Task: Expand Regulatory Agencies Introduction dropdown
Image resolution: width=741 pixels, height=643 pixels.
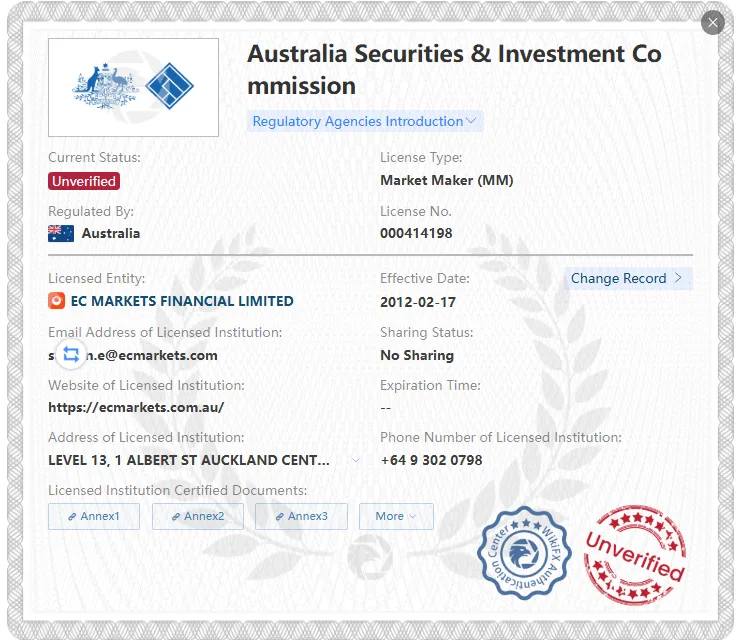Action: click(364, 121)
